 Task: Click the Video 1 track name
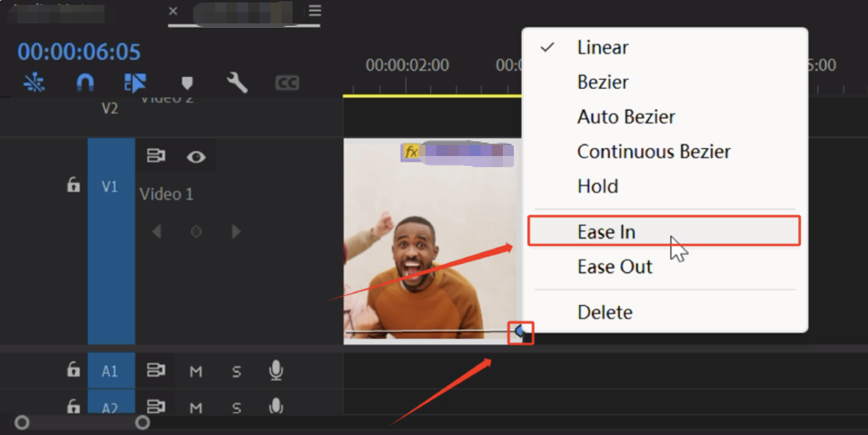click(166, 194)
